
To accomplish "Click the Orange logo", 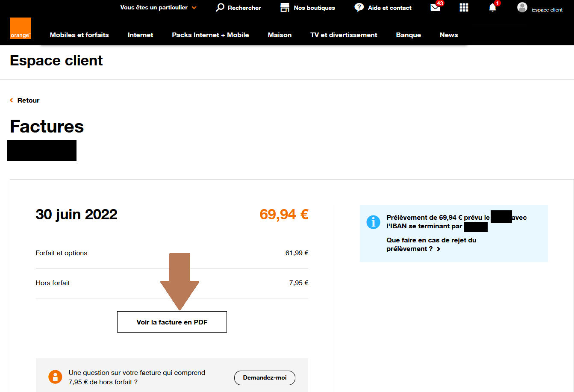I will click(21, 28).
